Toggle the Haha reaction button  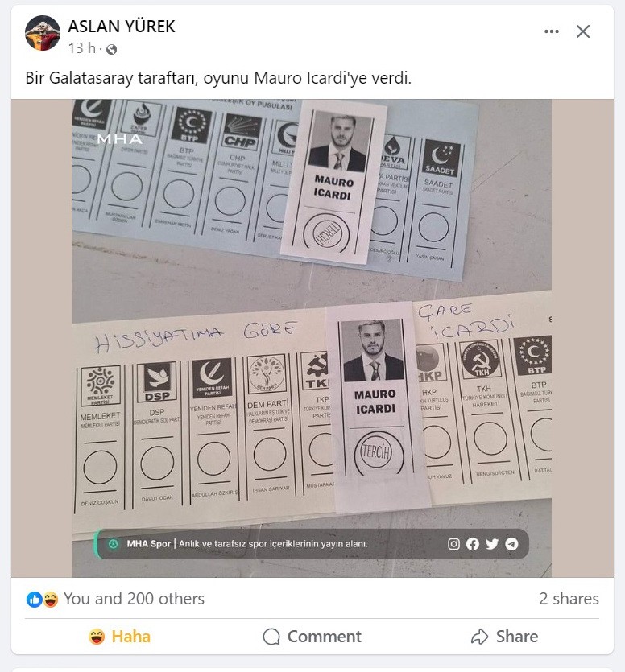[x=120, y=637]
